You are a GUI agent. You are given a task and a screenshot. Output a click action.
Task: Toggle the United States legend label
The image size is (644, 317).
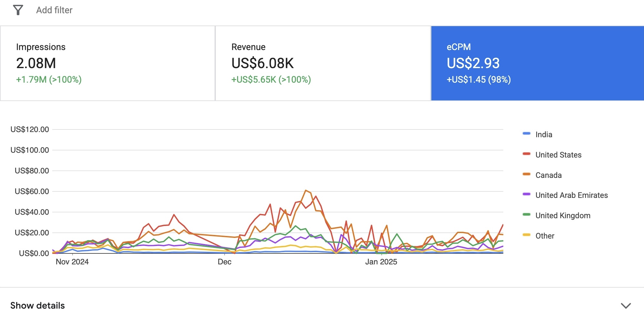pos(558,155)
